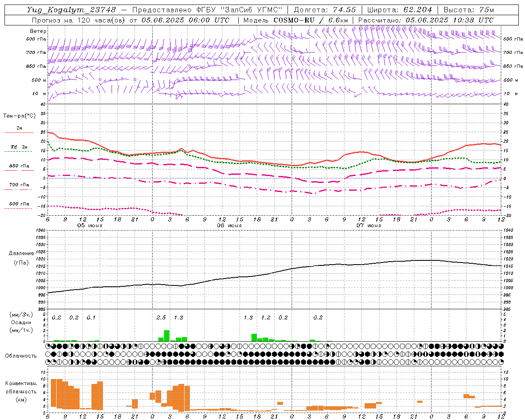Screen dimensions: 525x420
Task: Click the Давление pressure panel label
Action: pyautogui.click(x=21, y=253)
